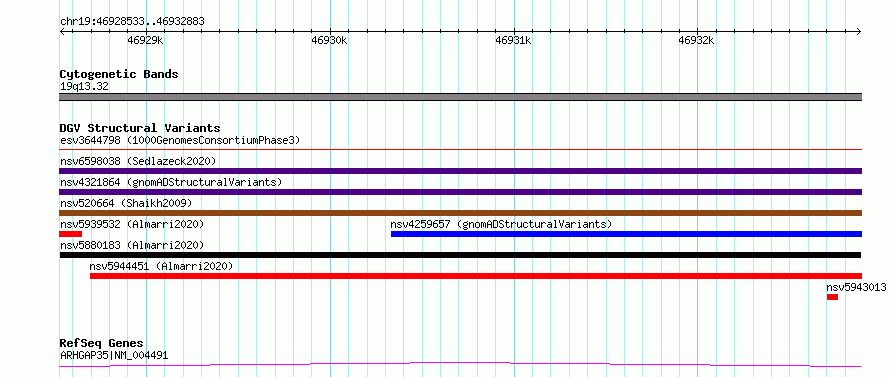
Task: Click the nsv520664 brown variant bar
Action: (460, 213)
